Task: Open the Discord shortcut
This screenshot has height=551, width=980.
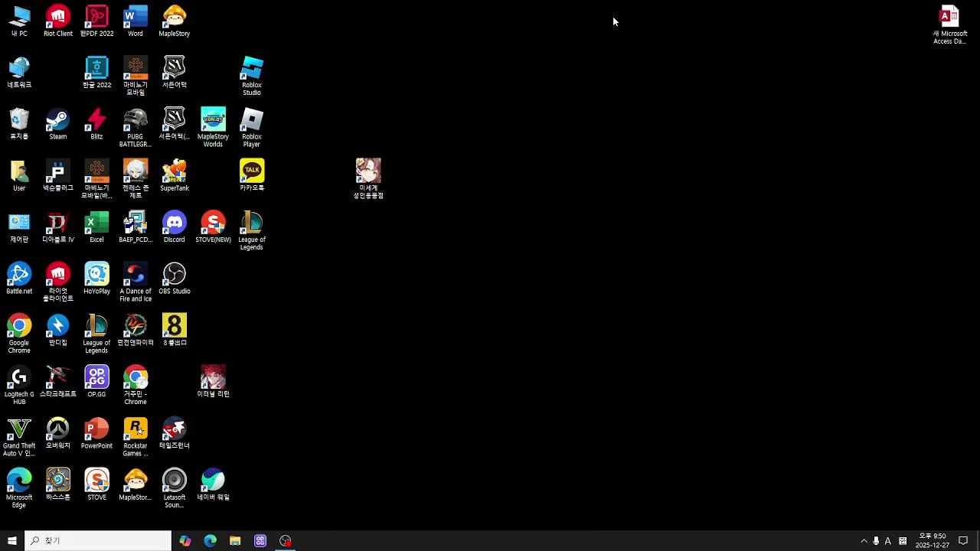Action: coord(175,227)
